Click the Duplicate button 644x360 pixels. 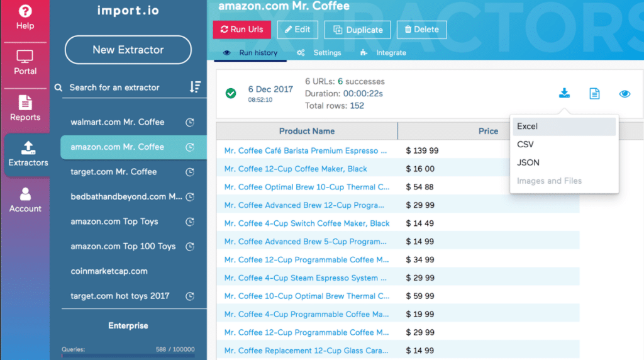(357, 30)
